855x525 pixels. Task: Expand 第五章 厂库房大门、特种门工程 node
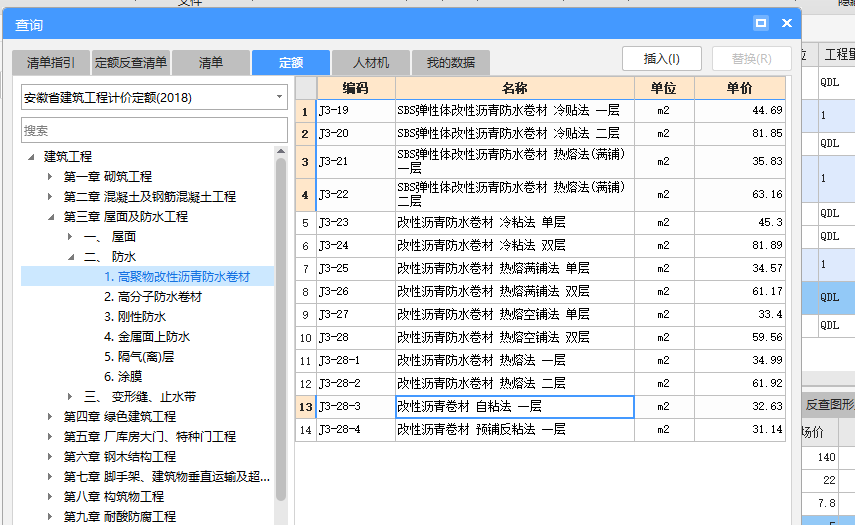point(50,437)
